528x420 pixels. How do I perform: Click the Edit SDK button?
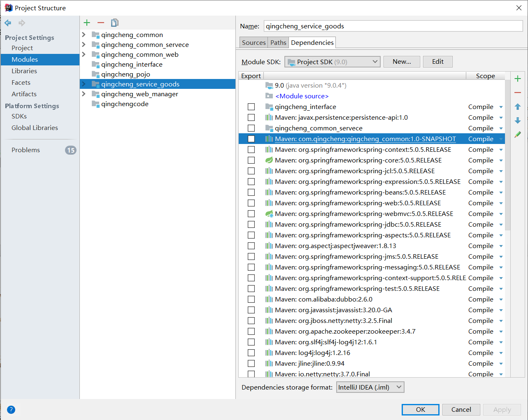pos(438,62)
